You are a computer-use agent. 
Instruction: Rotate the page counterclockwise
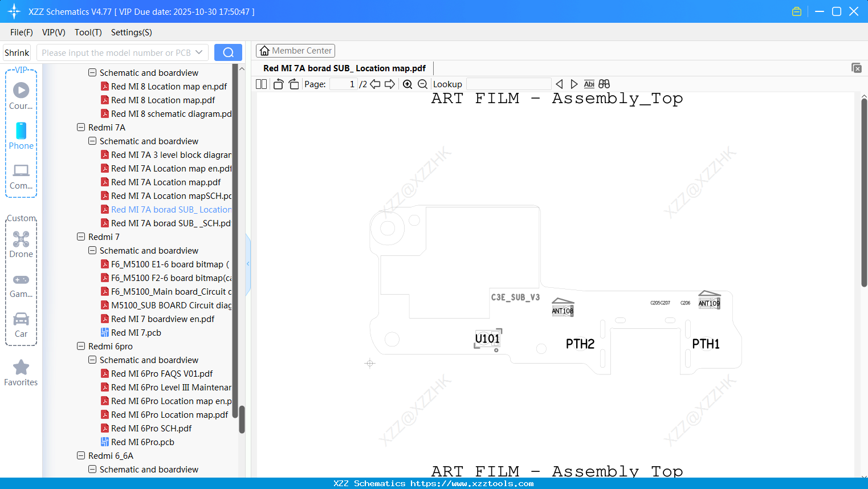pos(278,84)
